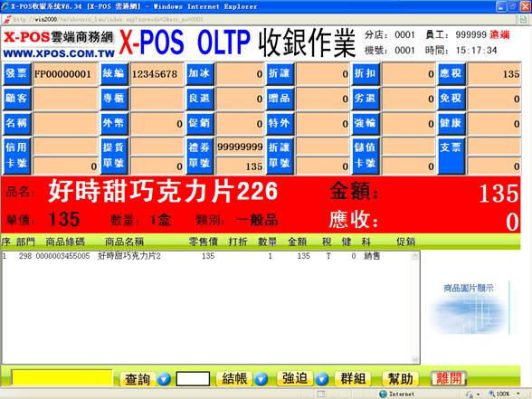Image resolution: width=532 pixels, height=399 pixels.
Task: Click the 商品圖片顯示 product image thumbnail
Action: [x=470, y=308]
